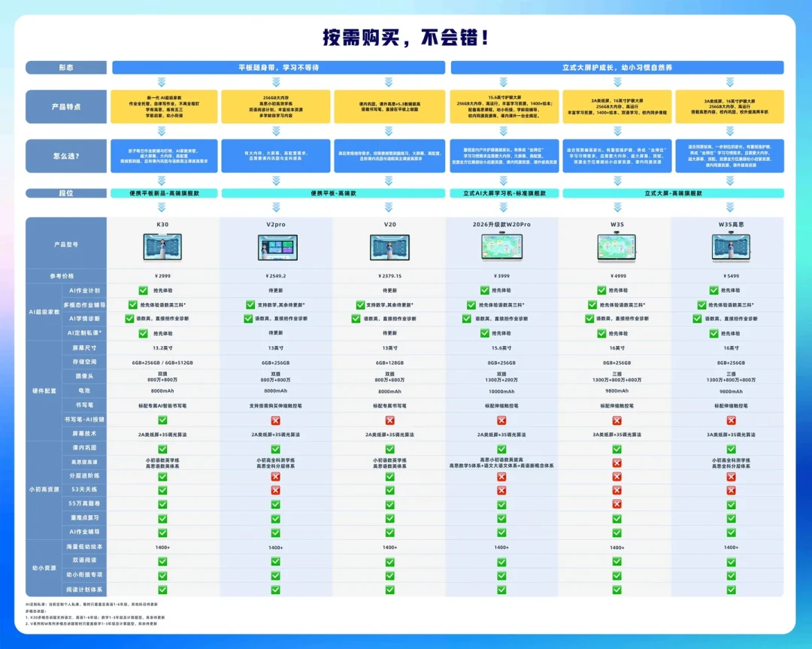Click W3S checkbox in 多模态作业辅导 row
Image resolution: width=812 pixels, height=649 pixels.
point(592,305)
